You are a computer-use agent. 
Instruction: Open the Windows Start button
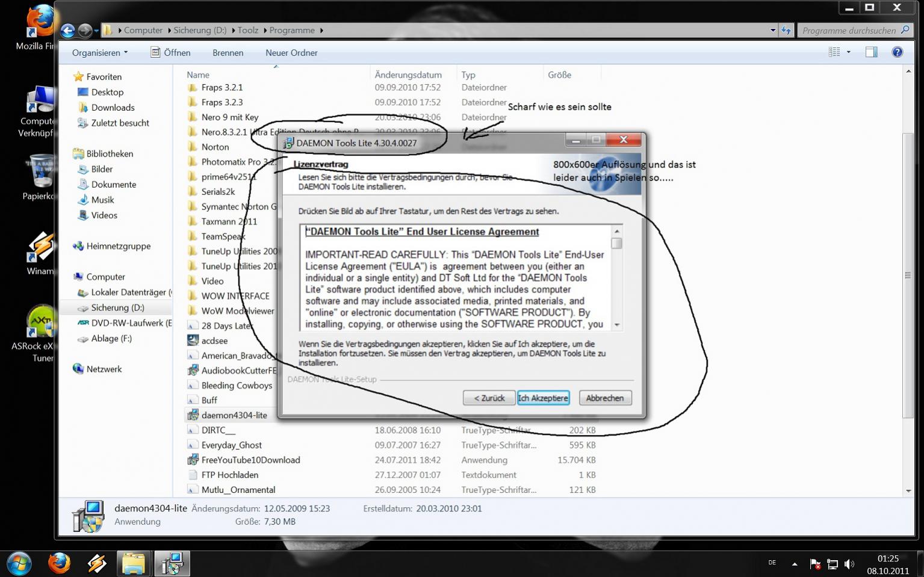(19, 564)
